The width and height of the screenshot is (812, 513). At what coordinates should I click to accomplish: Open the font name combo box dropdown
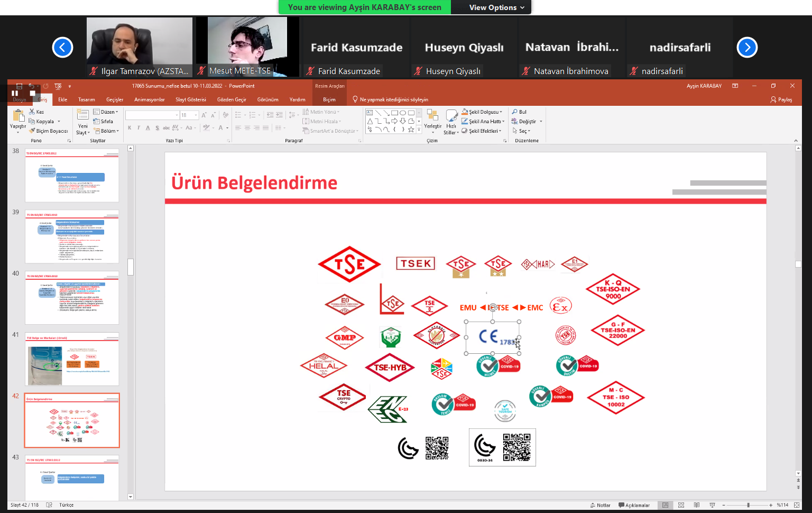(x=177, y=115)
